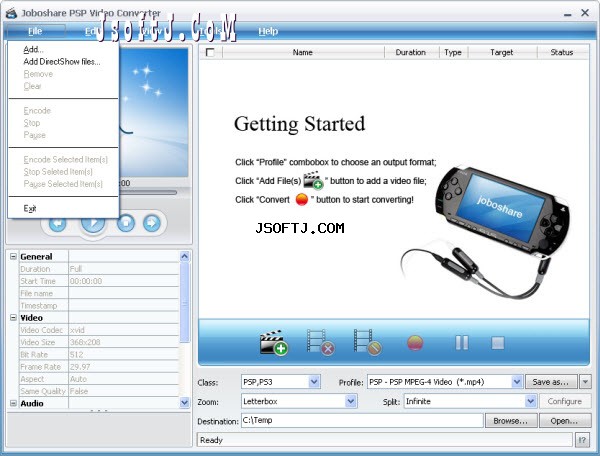
Task: Click the help '!?' button in status bar
Action: tap(582, 440)
